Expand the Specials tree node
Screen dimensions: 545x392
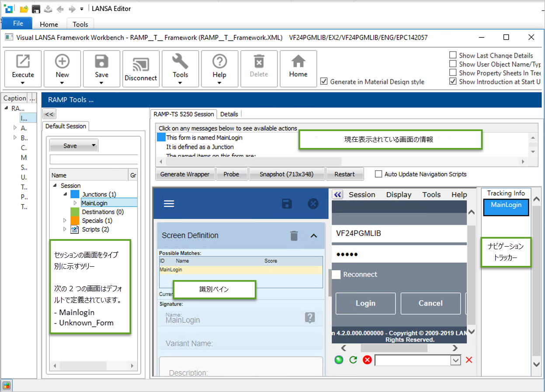(x=66, y=220)
